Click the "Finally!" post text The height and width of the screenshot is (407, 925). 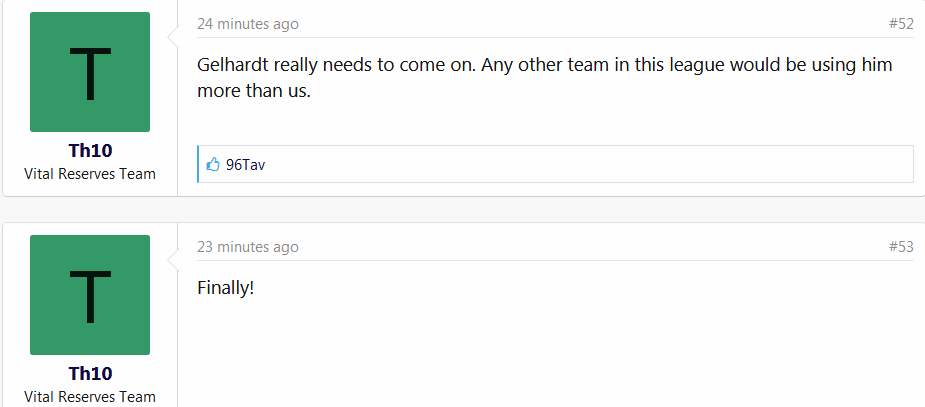226,288
